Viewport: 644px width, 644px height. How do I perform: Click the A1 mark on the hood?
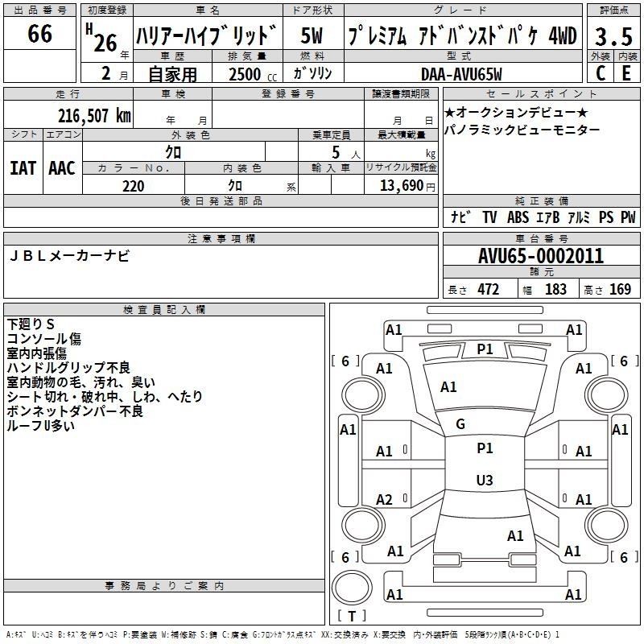(448, 387)
